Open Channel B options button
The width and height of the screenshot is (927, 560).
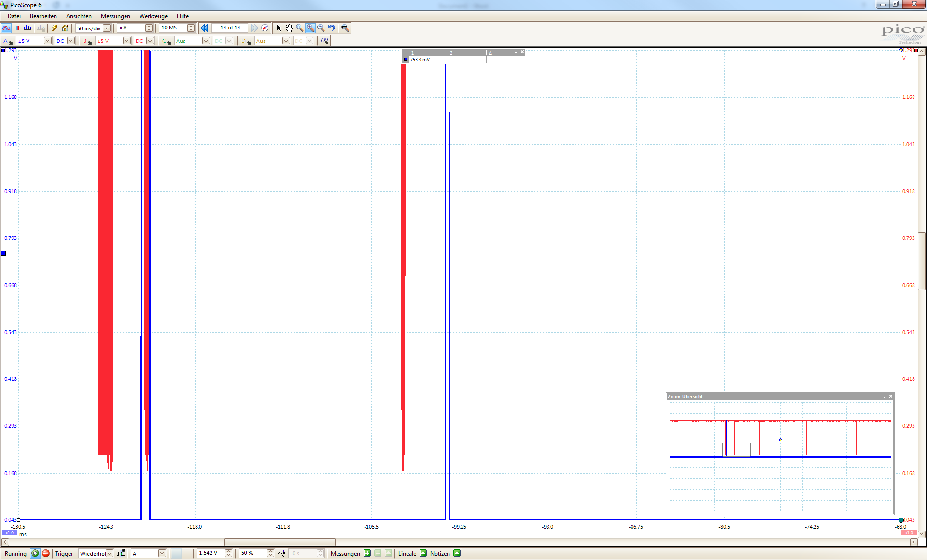[x=87, y=41]
